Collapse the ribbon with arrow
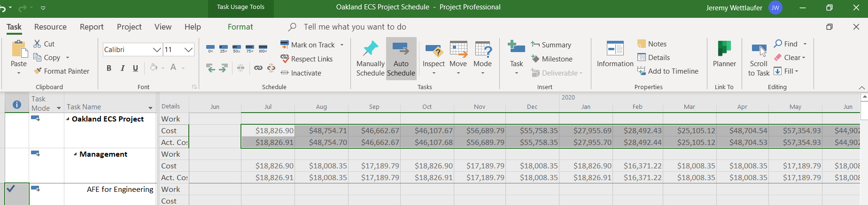The image size is (868, 205). (861, 88)
